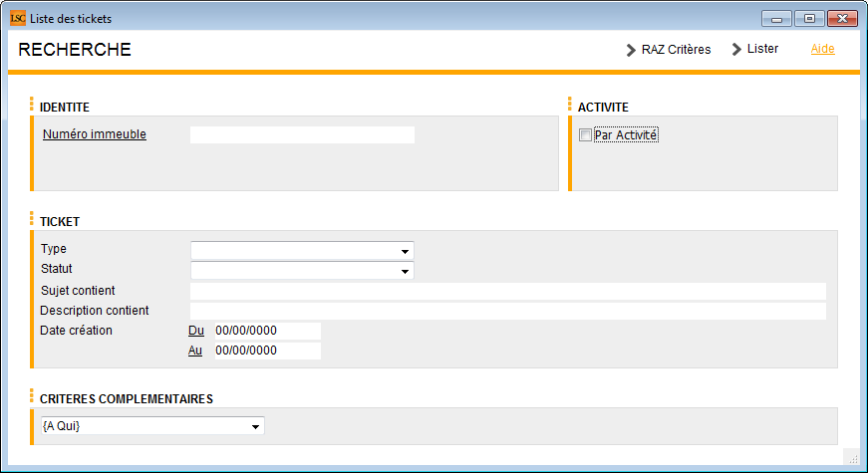Open the Type dropdown
Image resolution: width=868 pixels, height=473 pixels.
302,251
